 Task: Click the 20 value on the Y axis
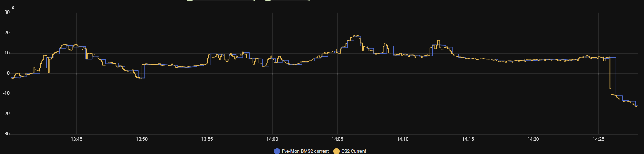7,33
